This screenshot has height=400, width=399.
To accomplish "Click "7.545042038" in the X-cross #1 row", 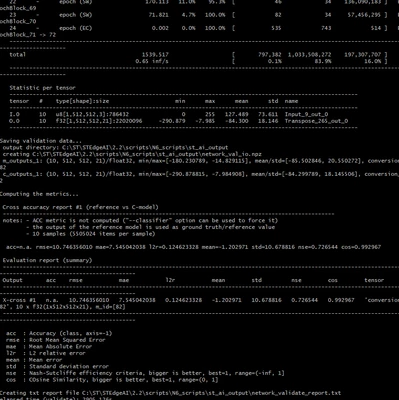I will pos(137,300).
